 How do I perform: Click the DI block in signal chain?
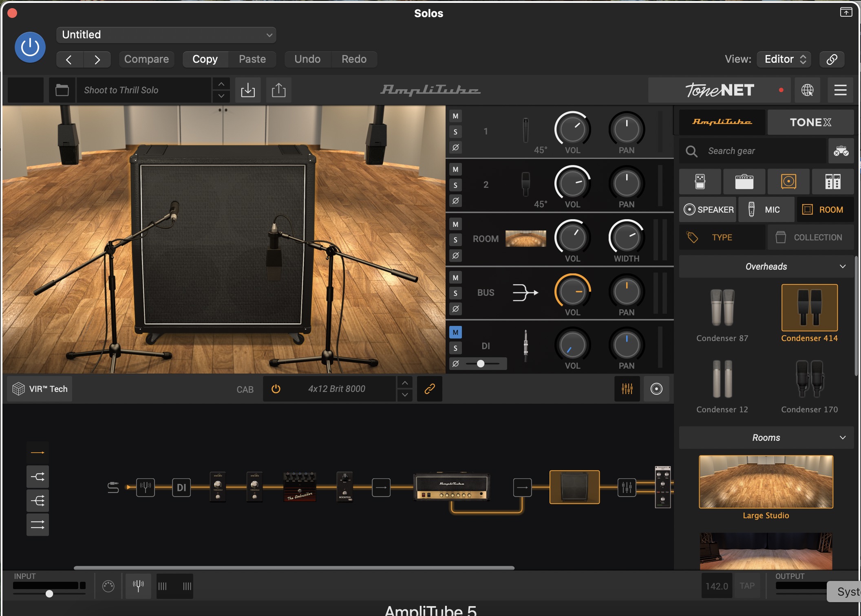click(x=181, y=487)
